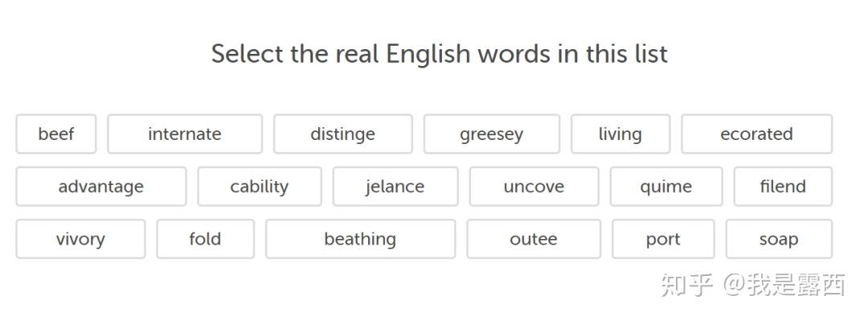868x321 pixels.
Task: Select "living" as a real word
Action: [620, 134]
